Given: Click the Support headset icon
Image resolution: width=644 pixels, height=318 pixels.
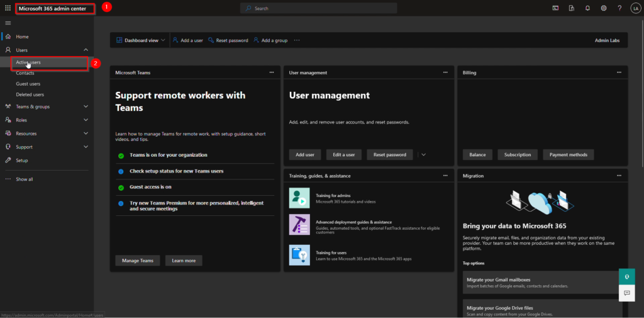Looking at the screenshot, I should pyautogui.click(x=8, y=147).
